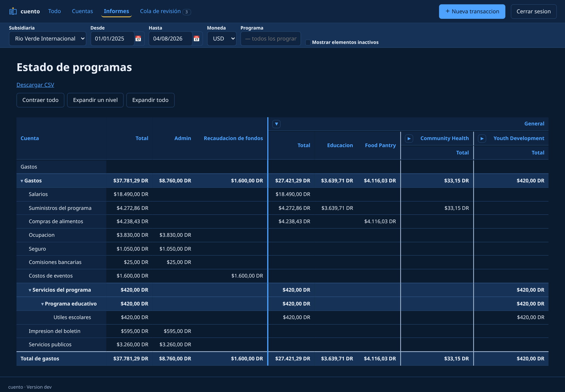Collapse the Programa educativo row
This screenshot has width=565, height=392.
(x=42, y=304)
